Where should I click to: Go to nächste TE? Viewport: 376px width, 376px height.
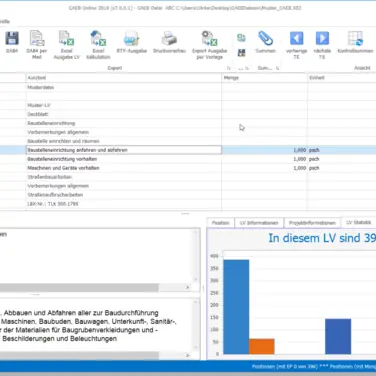[322, 44]
